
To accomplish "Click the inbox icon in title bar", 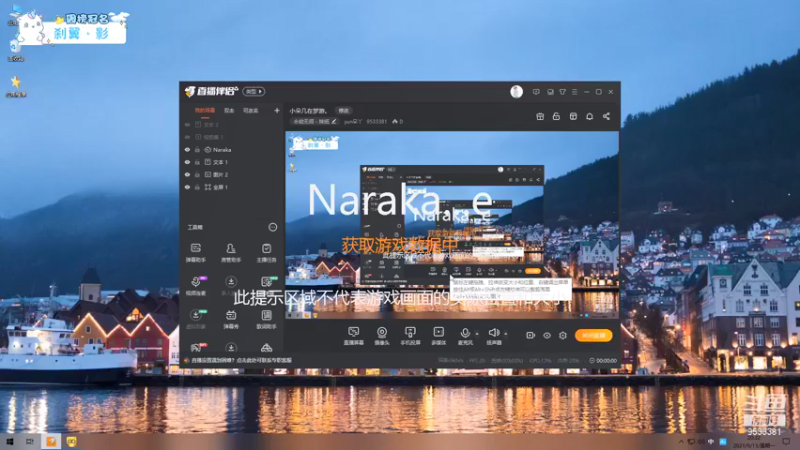I will coord(550,92).
